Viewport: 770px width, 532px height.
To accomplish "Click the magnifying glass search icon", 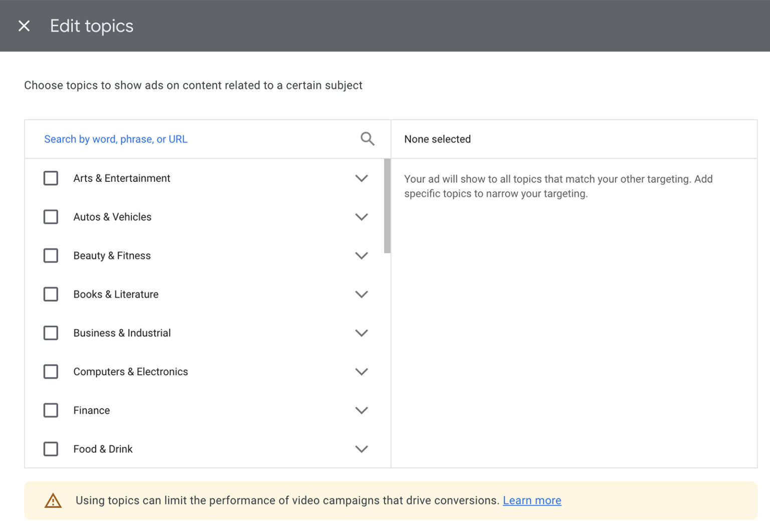I will [x=367, y=139].
